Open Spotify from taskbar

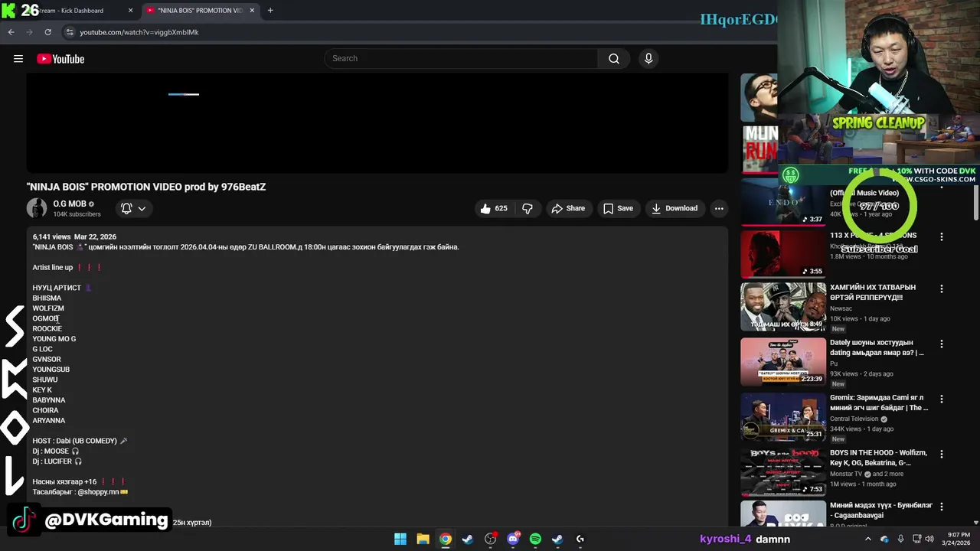click(535, 539)
